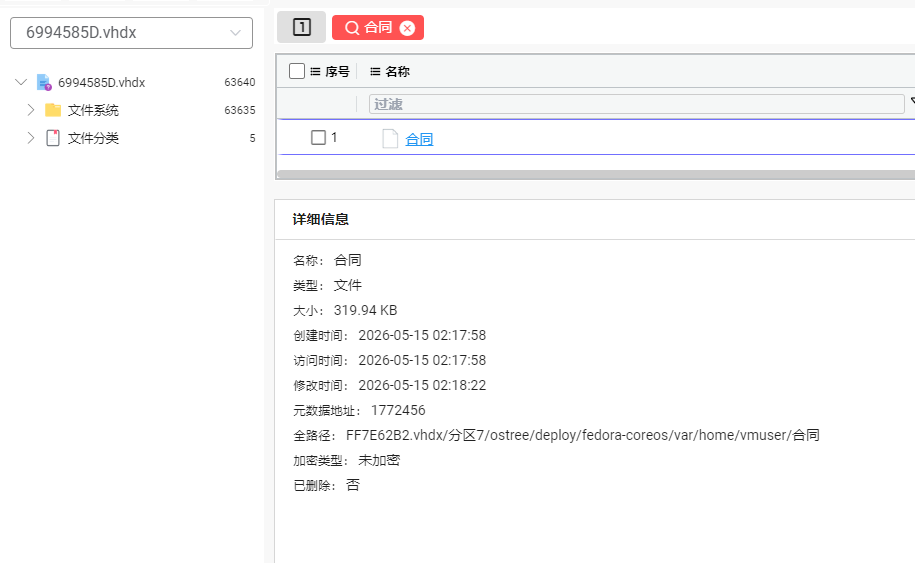Expand the 文件分类 tree node

pyautogui.click(x=31, y=138)
